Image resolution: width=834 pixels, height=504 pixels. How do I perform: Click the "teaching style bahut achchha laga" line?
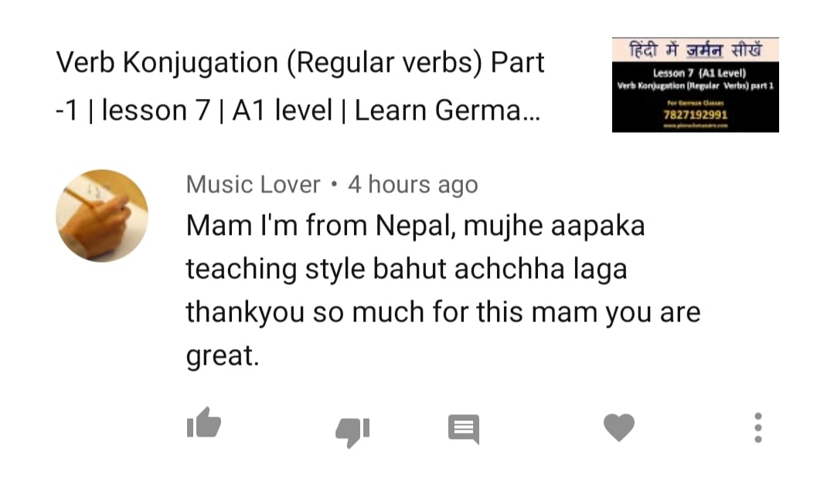(x=407, y=269)
